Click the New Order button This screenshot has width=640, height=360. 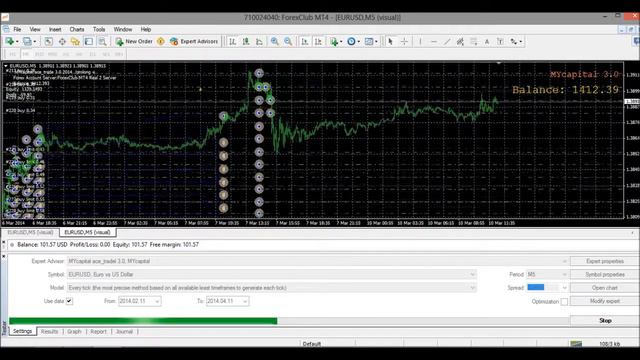point(134,41)
